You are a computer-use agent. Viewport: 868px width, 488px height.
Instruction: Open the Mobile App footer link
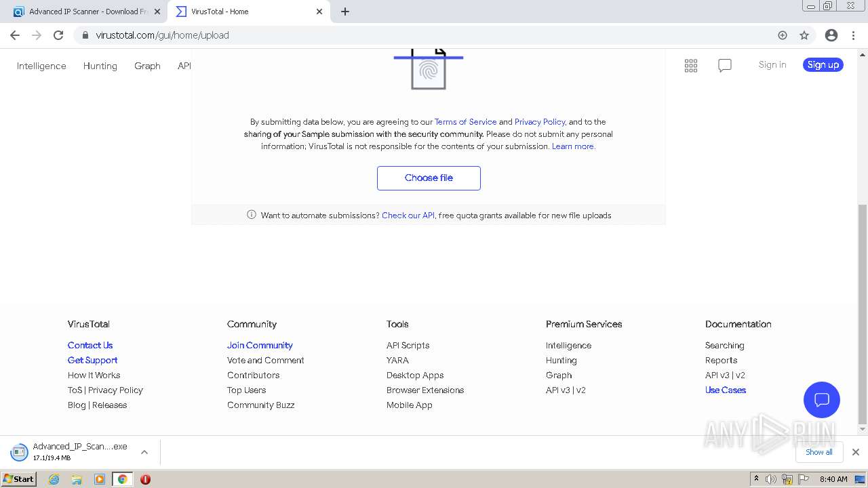[x=409, y=405]
